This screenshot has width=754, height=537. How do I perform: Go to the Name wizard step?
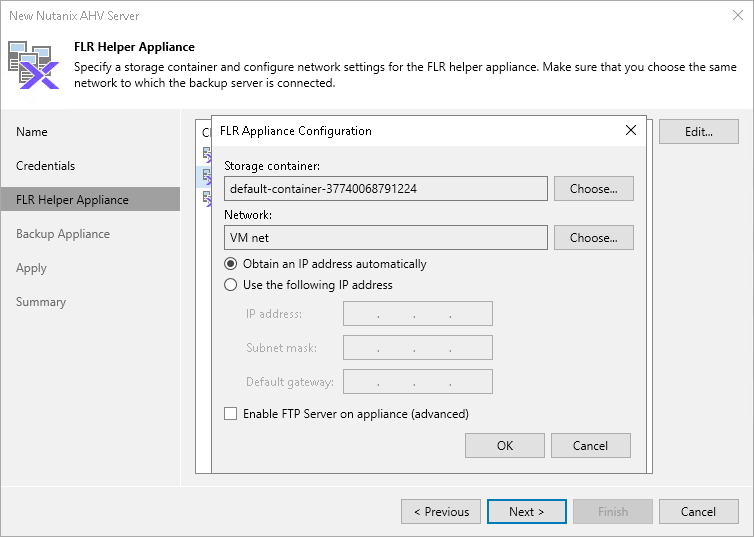[32, 132]
